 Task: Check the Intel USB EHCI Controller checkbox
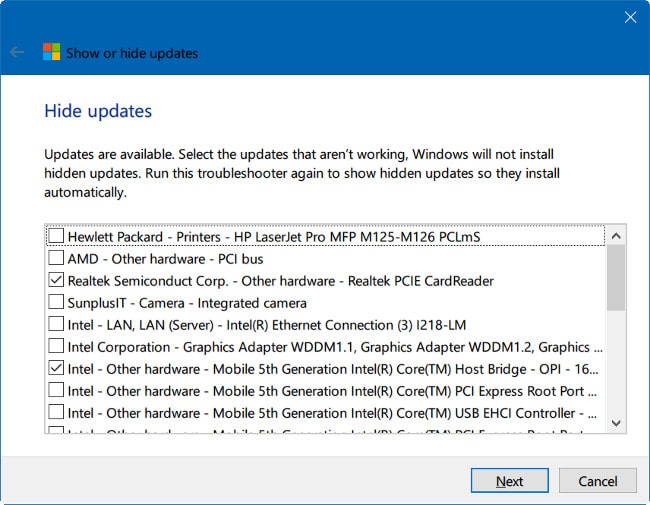56,412
